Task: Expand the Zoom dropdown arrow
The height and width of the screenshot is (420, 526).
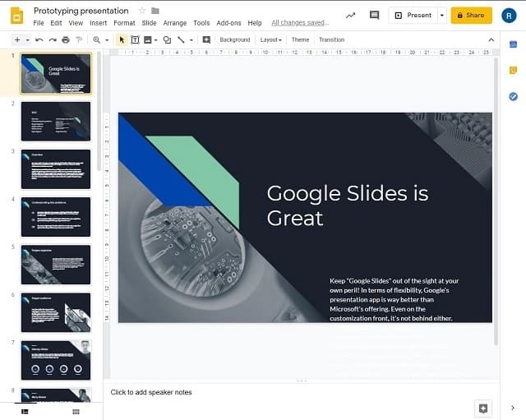Action: pyautogui.click(x=107, y=40)
